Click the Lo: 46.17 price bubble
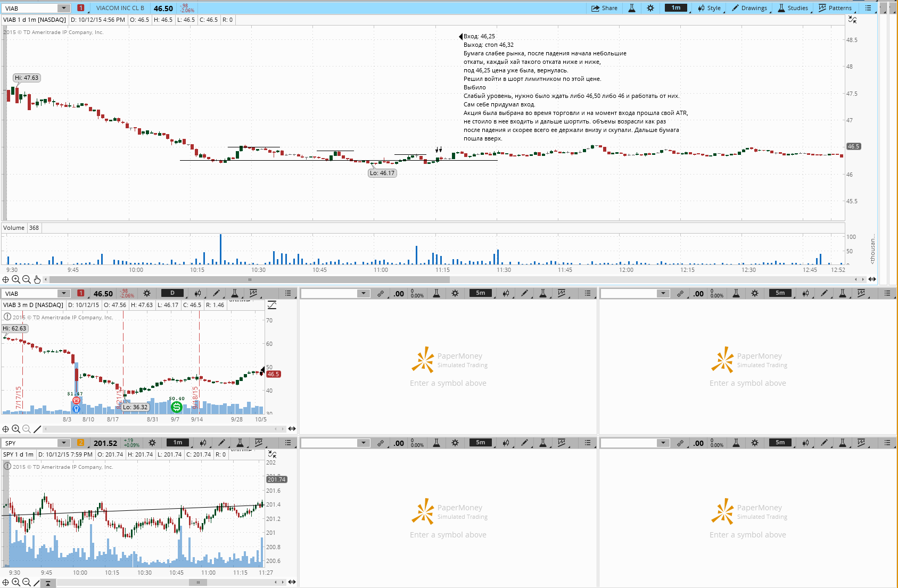The width and height of the screenshot is (898, 588). 382,173
